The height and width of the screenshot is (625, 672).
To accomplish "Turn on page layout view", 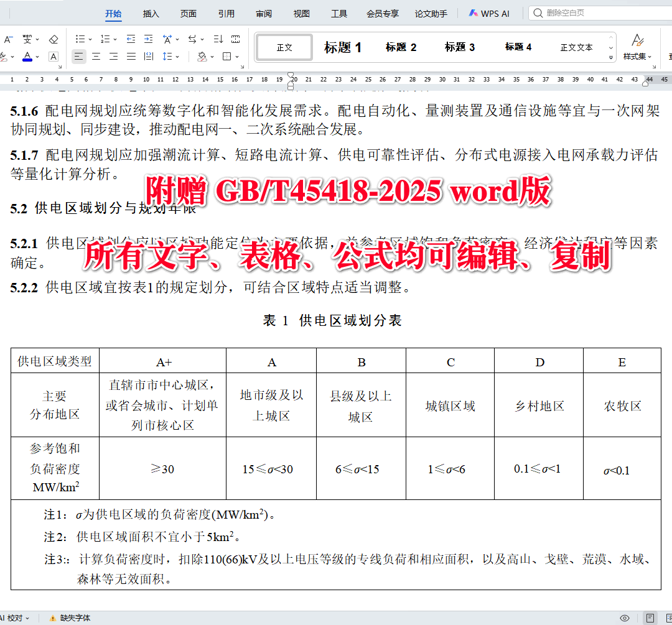I will pos(650,618).
